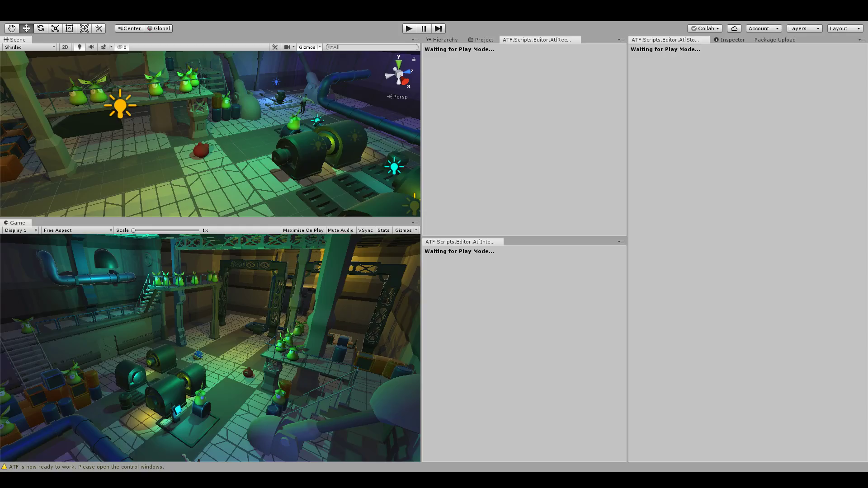Viewport: 868px width, 488px height.
Task: Select the ATF.Scripts.Editor.AtfInte... tab
Action: tap(462, 242)
